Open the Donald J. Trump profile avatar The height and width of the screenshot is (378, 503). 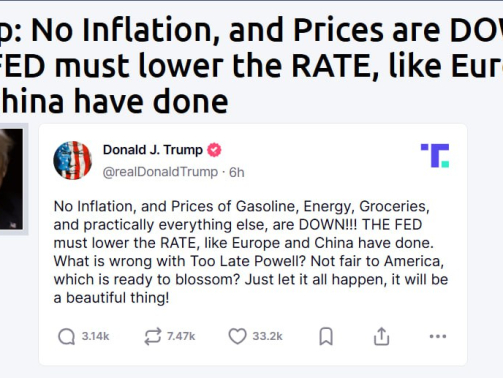coord(73,160)
